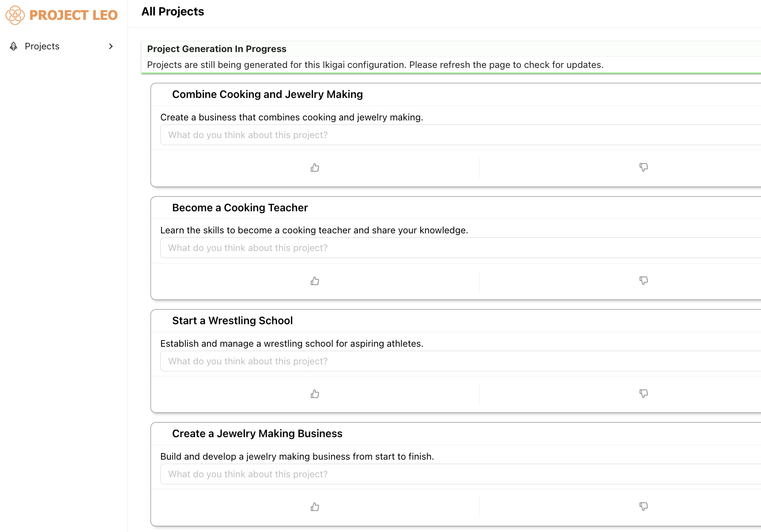Screen dimensions: 761x532
Task: Thumbs up Create a Jewelry Making Business
Action: click(x=315, y=507)
